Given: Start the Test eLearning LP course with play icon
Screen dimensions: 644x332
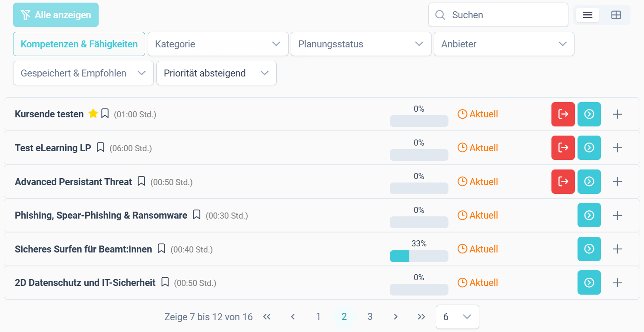Looking at the screenshot, I should tap(589, 148).
